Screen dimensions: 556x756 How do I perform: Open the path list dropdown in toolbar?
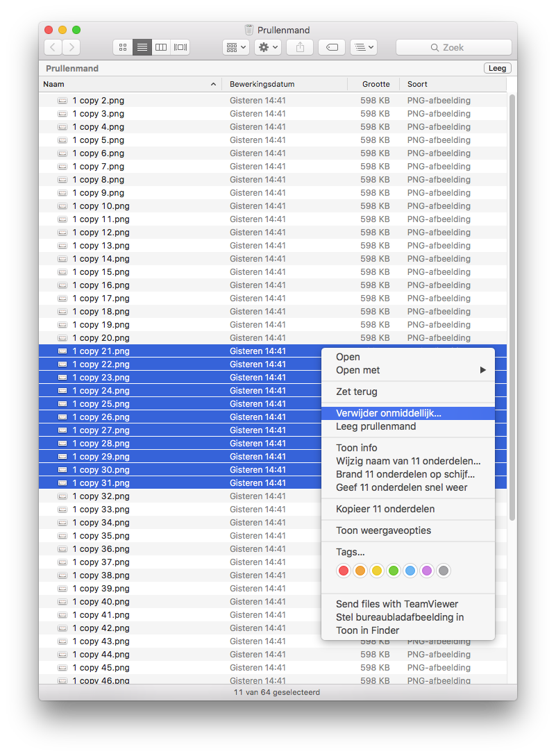364,47
